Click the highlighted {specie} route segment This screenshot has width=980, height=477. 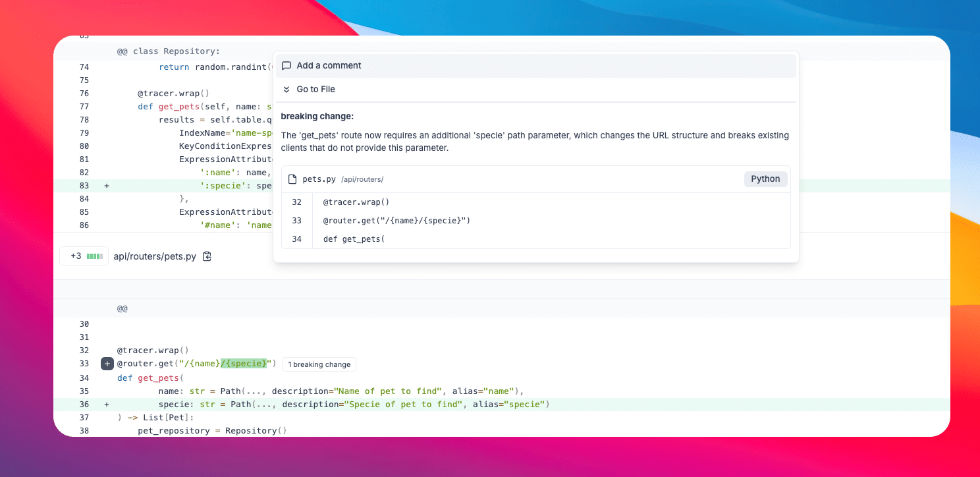[x=245, y=364]
